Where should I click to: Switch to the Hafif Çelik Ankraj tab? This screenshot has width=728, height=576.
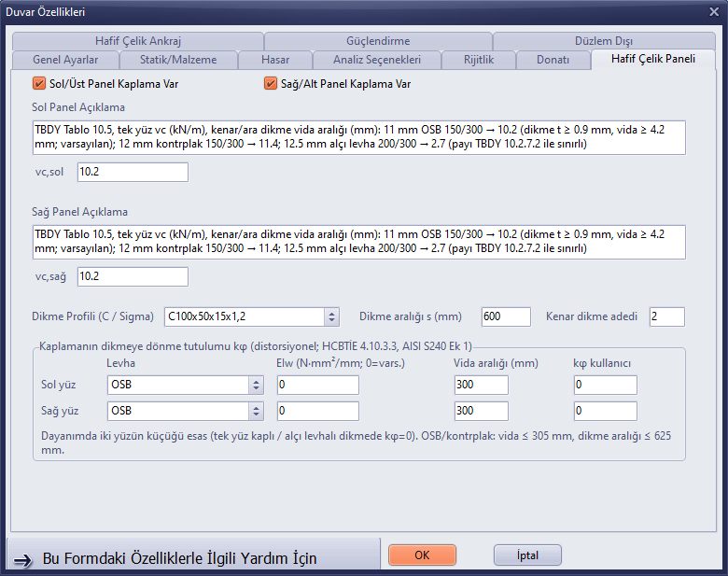point(138,41)
